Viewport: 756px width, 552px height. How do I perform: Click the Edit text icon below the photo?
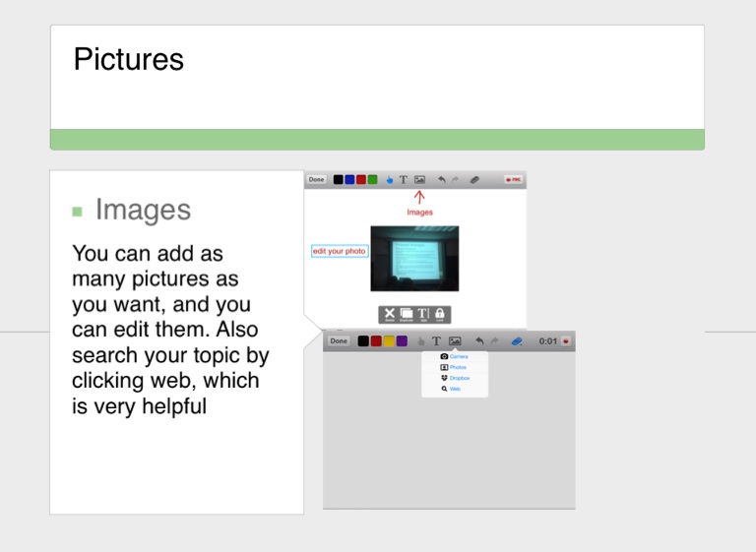tap(423, 314)
